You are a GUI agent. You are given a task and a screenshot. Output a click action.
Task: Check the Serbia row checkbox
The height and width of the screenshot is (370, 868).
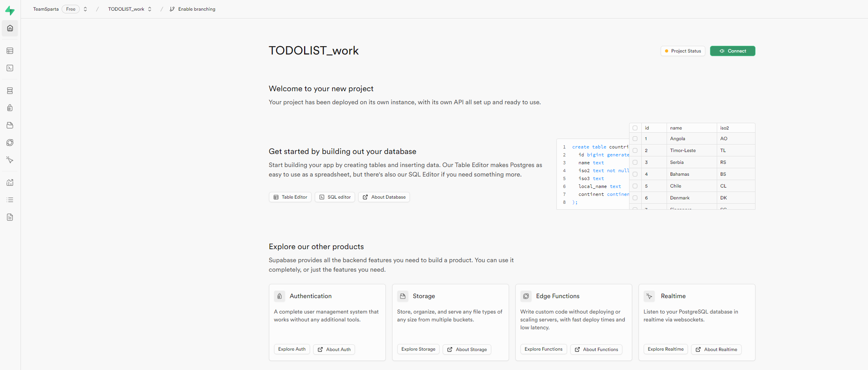coord(635,162)
